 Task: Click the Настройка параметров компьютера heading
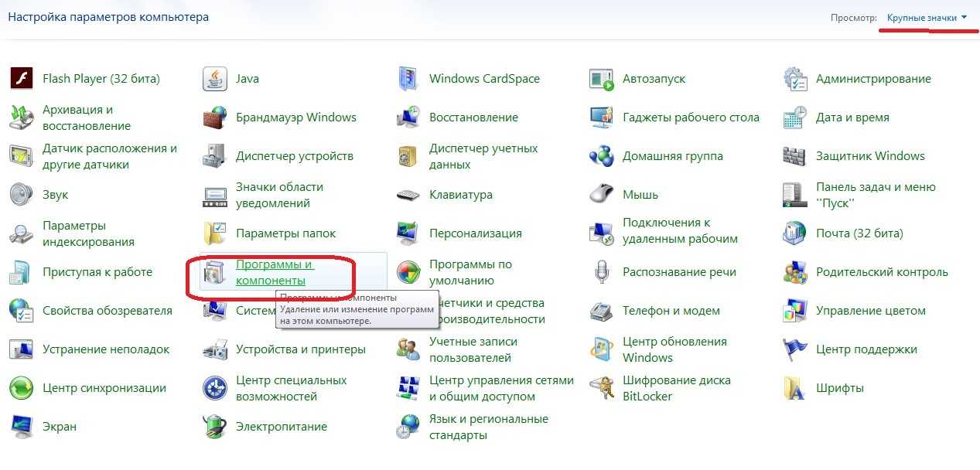point(108,16)
